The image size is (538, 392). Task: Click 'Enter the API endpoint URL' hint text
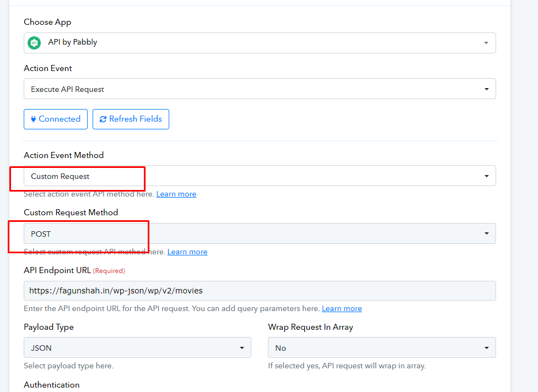[171, 308]
